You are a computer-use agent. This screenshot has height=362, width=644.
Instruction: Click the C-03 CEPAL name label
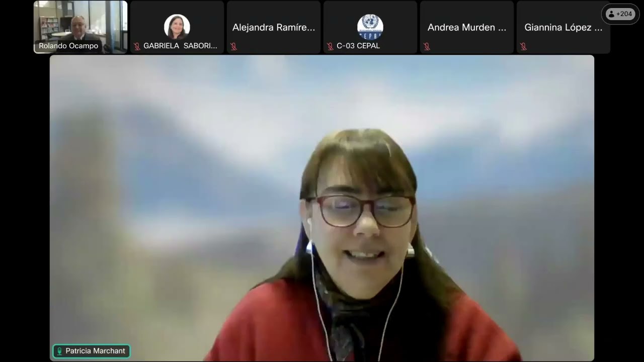click(x=358, y=46)
